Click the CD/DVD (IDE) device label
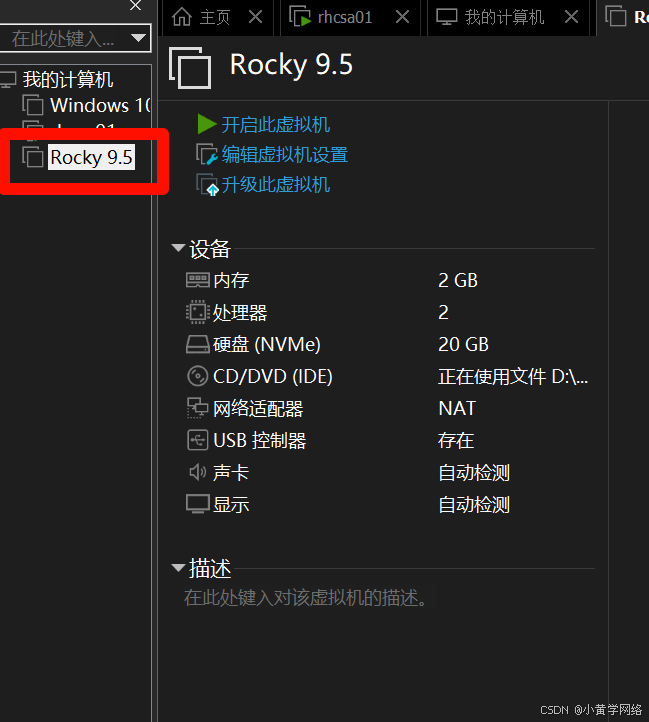The height and width of the screenshot is (722, 649). [x=273, y=376]
